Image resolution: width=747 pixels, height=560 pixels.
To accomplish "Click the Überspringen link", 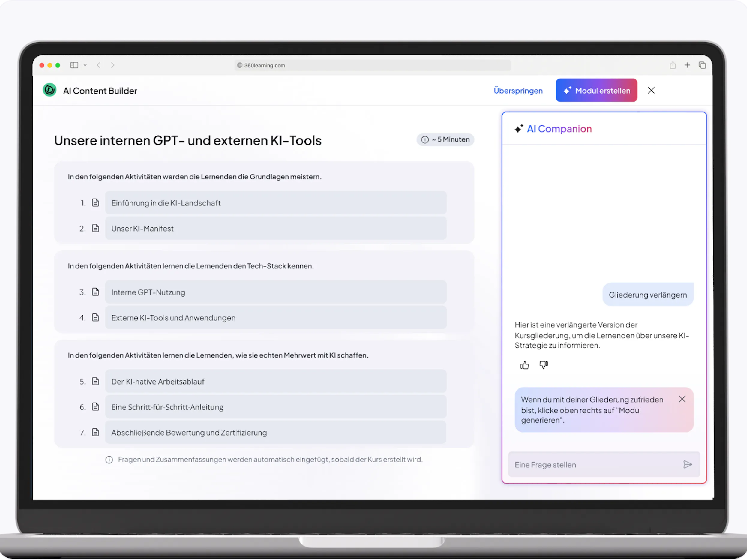I will coord(518,91).
